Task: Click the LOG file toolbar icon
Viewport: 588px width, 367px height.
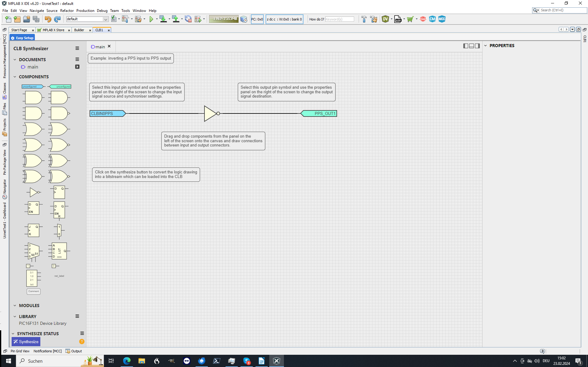Action: click(x=398, y=19)
